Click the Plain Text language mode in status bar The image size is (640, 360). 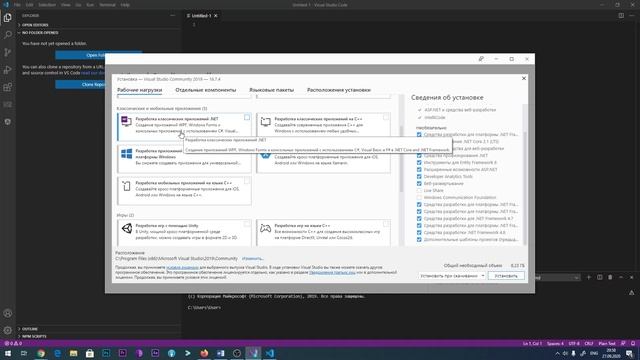click(607, 344)
